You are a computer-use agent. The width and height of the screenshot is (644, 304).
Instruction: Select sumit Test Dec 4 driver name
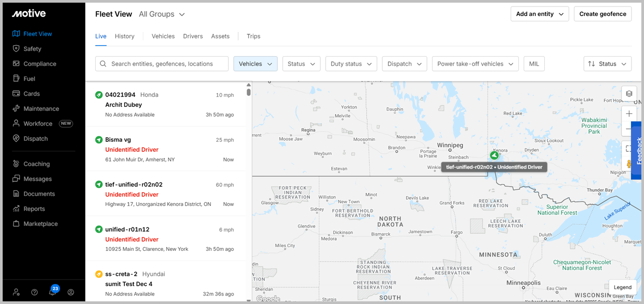click(x=129, y=284)
